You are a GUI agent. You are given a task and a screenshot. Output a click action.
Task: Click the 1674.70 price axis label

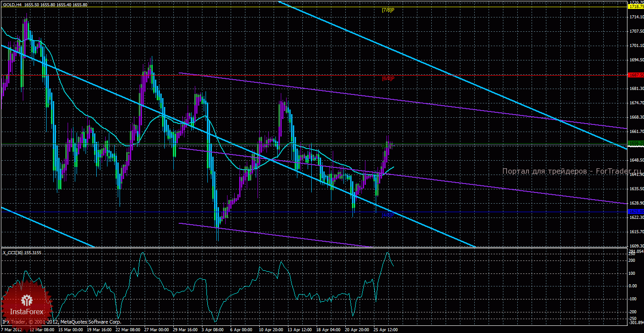636,103
